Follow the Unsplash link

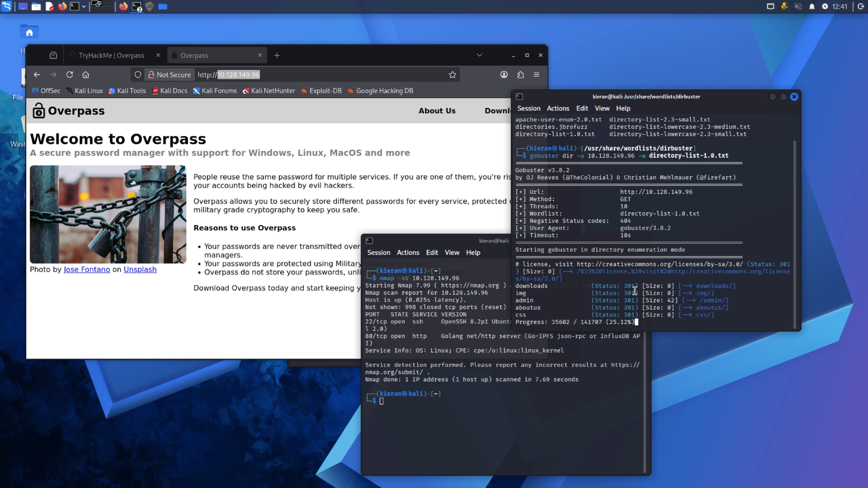point(140,270)
